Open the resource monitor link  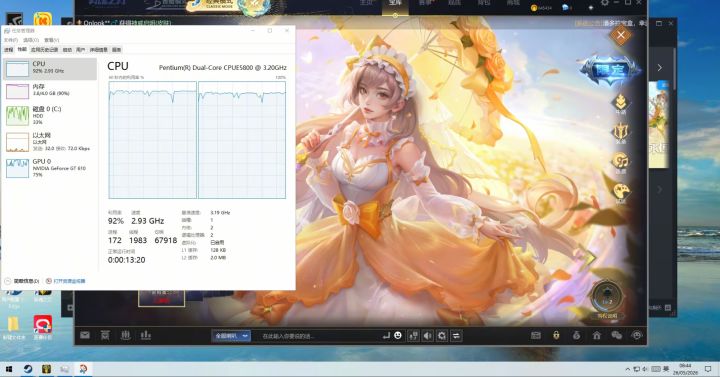[x=66, y=281]
